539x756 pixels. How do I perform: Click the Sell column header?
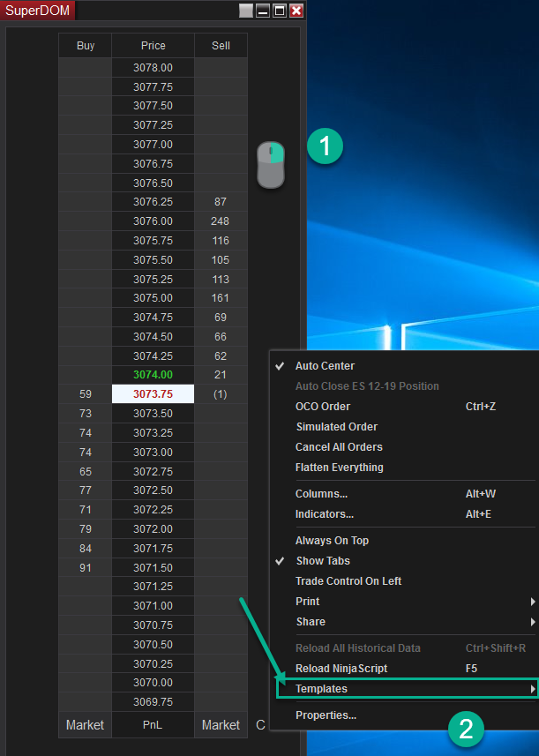click(x=221, y=46)
